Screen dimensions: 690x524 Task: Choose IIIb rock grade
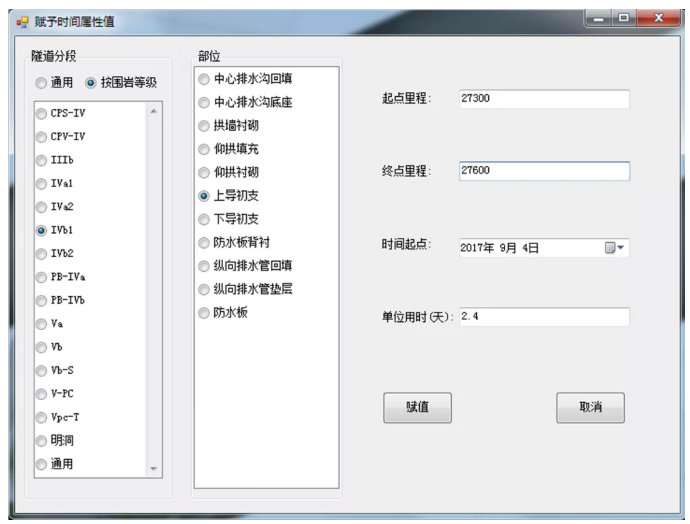tap(41, 160)
